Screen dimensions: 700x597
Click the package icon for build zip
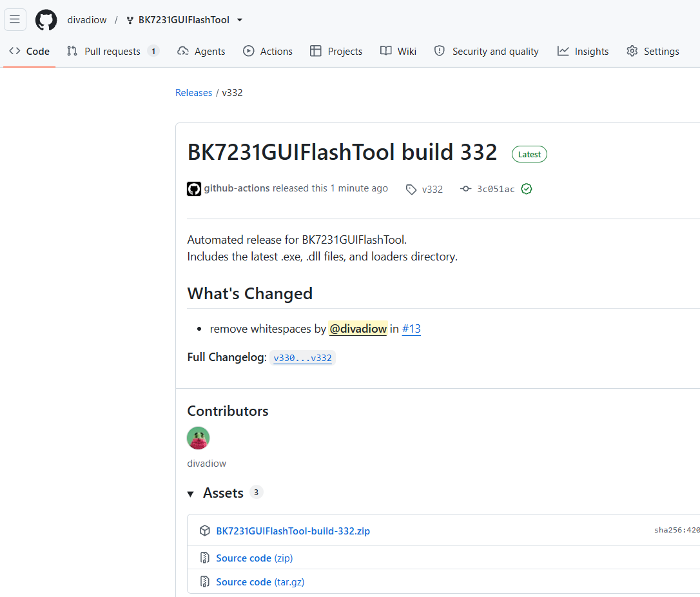click(204, 531)
